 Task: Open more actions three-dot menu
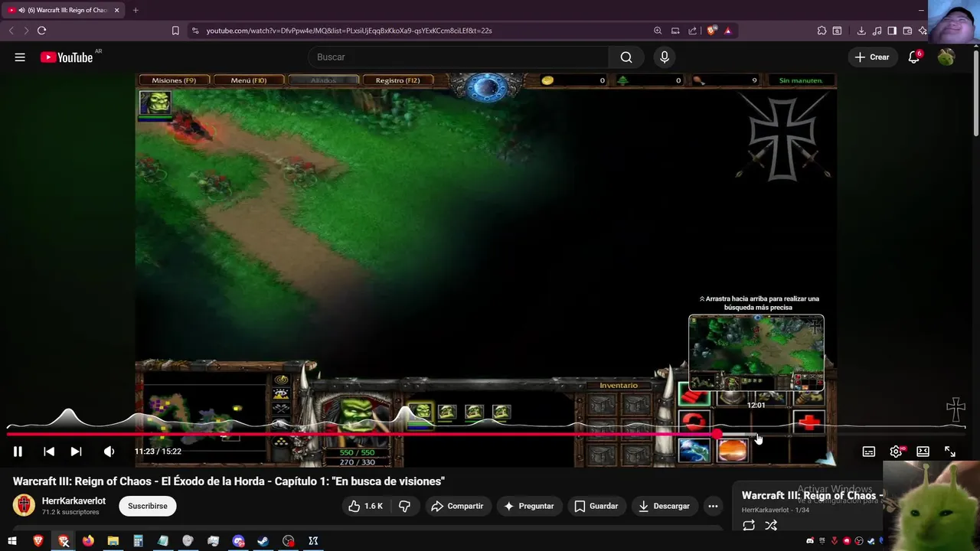pyautogui.click(x=713, y=506)
